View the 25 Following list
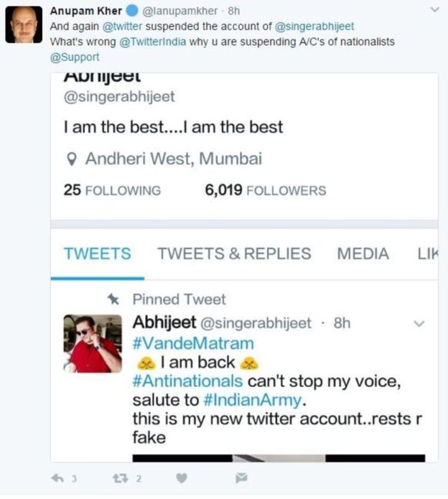Screen dimensions: 448x499 (x=112, y=190)
